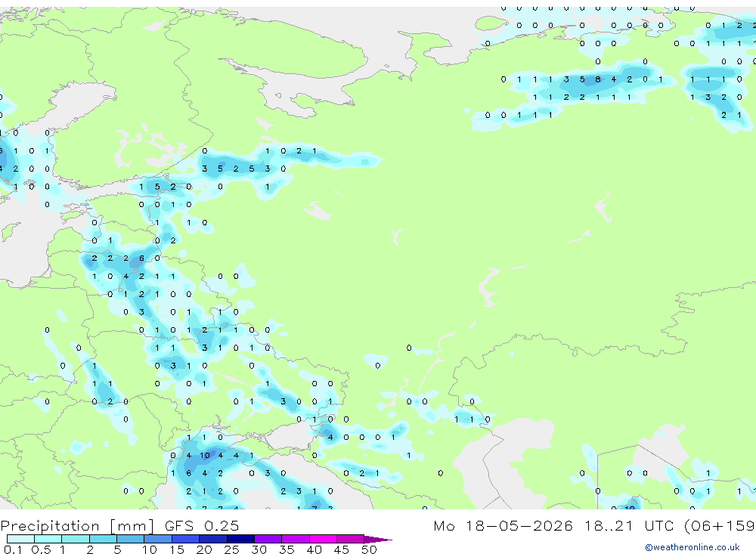
Task: Click the 40–45 mm magenta legend box
Action: pos(323,539)
